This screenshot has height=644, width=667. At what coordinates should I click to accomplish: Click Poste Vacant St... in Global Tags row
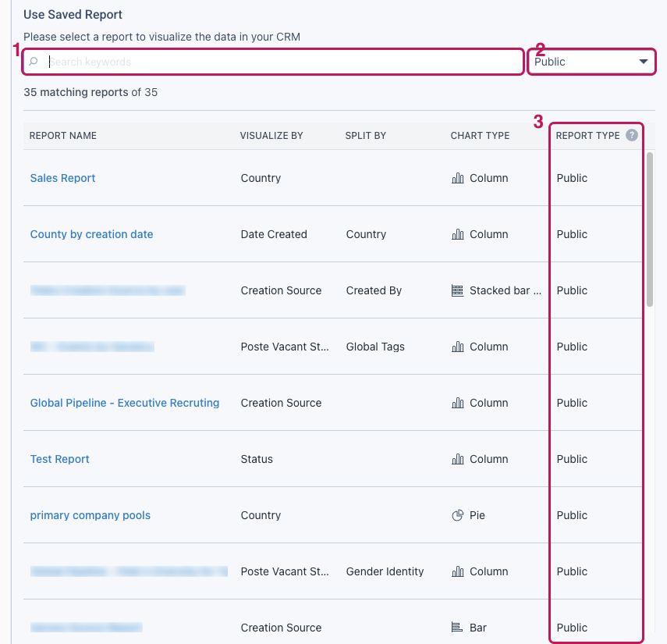coord(285,347)
